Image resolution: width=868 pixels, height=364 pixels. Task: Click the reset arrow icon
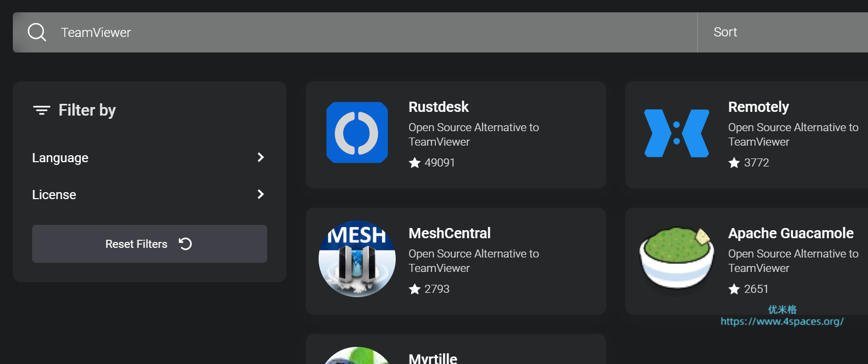[185, 244]
